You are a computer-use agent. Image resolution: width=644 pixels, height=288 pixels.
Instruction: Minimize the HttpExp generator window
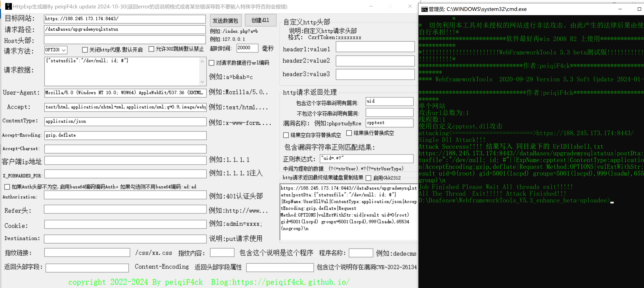(371, 7)
